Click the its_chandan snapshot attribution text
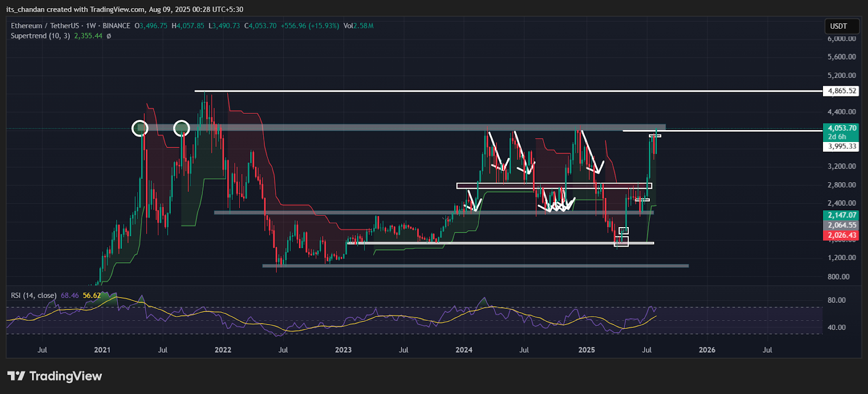 pyautogui.click(x=26, y=9)
